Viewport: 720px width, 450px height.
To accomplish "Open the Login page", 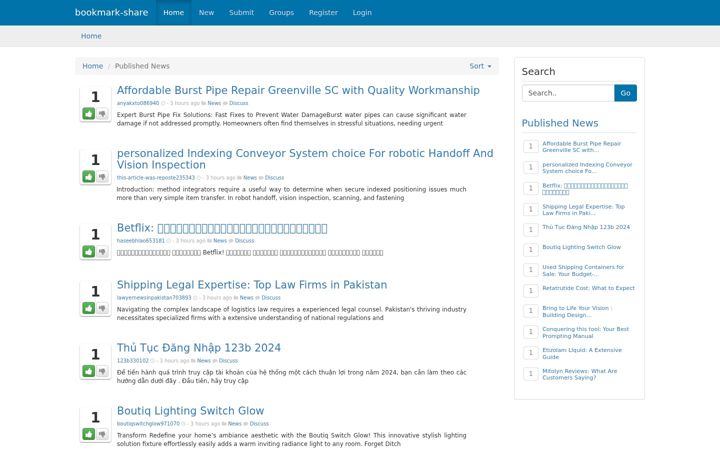I will click(362, 12).
